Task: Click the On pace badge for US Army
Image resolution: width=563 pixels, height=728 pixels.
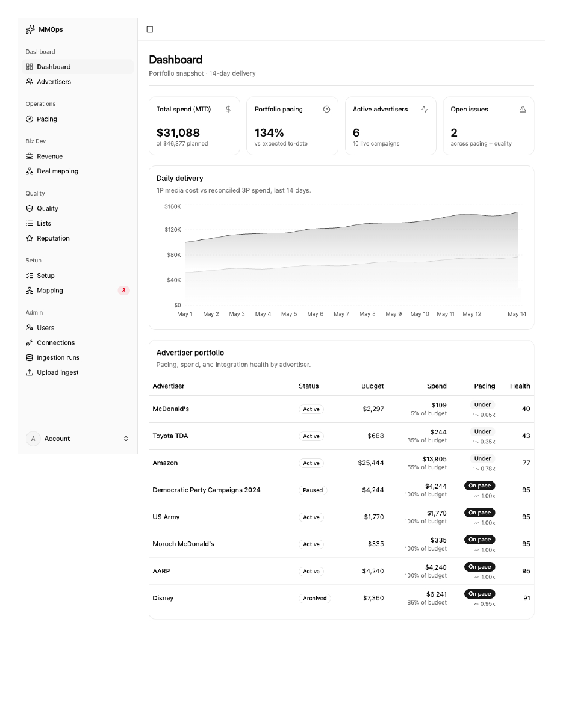Action: click(480, 513)
